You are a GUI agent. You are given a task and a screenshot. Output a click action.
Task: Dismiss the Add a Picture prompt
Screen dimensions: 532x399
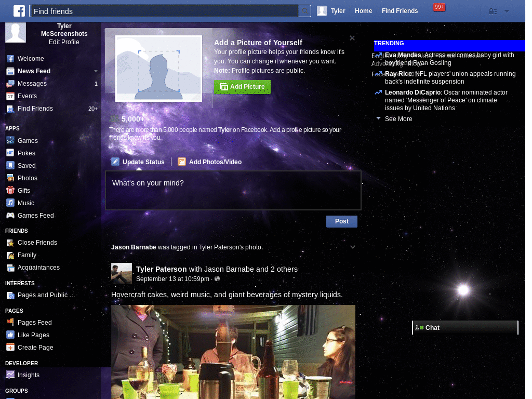click(x=352, y=38)
